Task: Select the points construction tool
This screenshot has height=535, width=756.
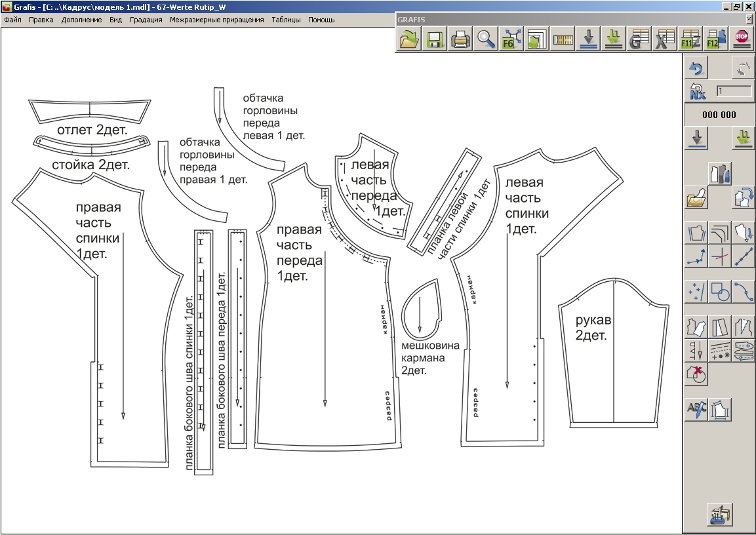Action: (x=696, y=292)
